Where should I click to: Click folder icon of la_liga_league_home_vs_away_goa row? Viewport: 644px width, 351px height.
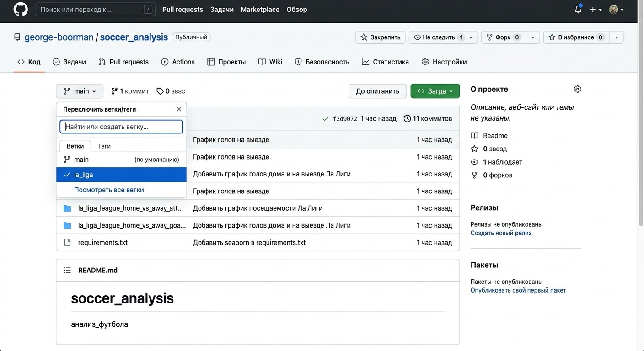(67, 225)
